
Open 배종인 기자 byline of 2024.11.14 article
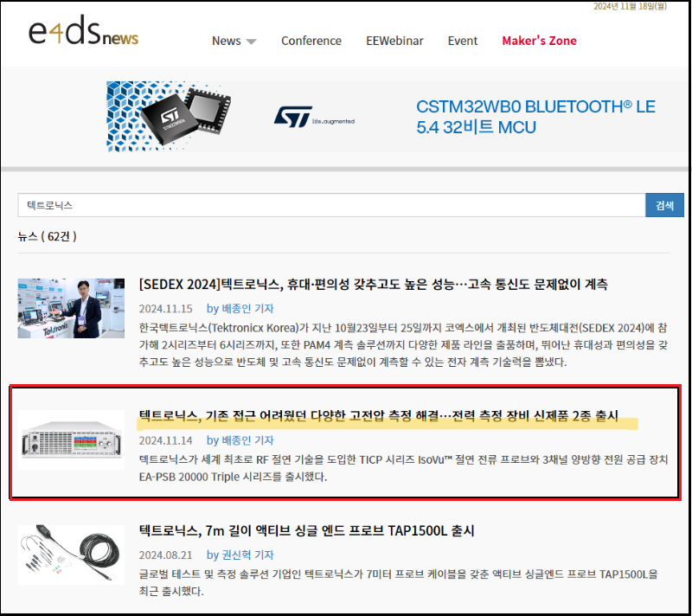click(x=240, y=440)
